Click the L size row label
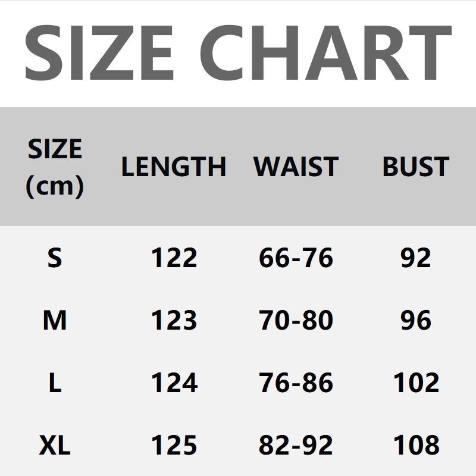Viewport: 476px width, 476px height. 55,383
